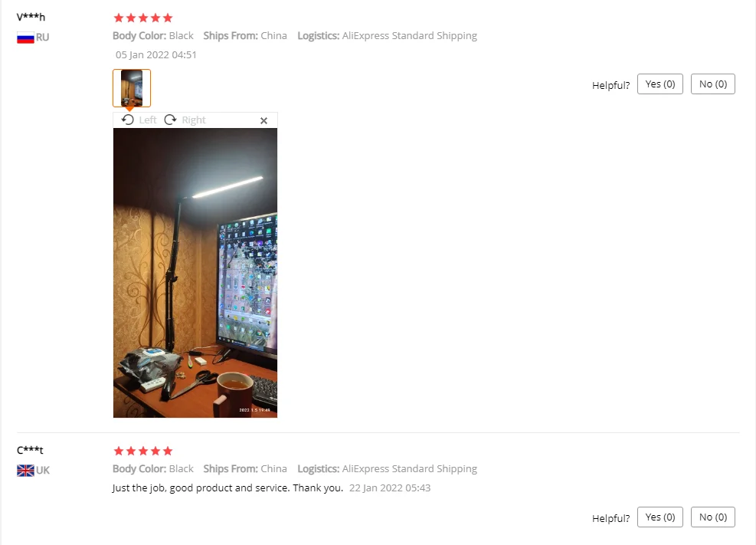756x545 pixels.
Task: Vote No on V***h's review
Action: click(x=713, y=84)
